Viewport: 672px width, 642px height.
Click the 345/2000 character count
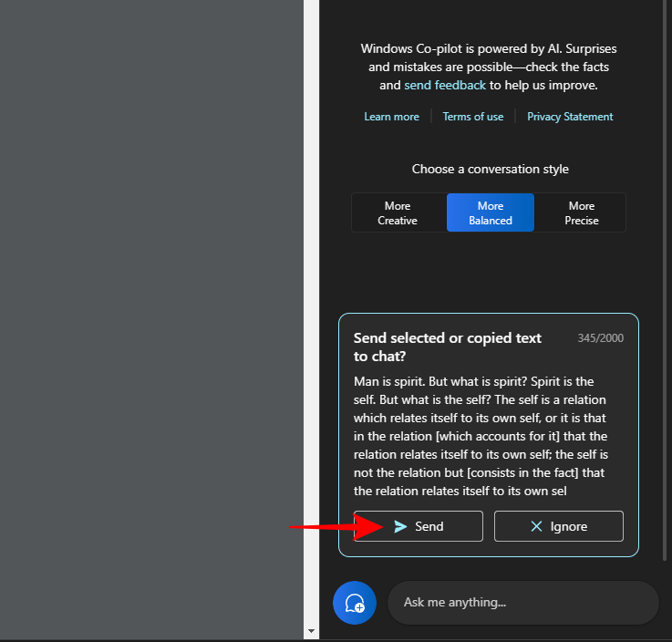601,338
